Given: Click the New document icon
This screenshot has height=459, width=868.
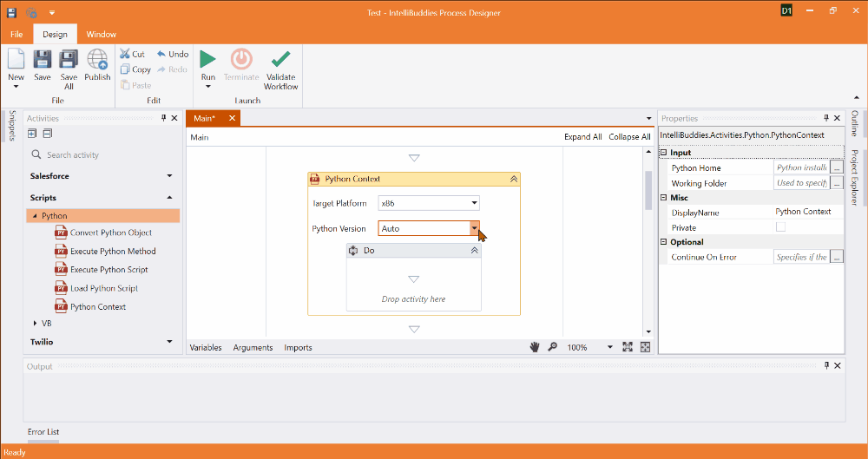Looking at the screenshot, I should (x=16, y=60).
